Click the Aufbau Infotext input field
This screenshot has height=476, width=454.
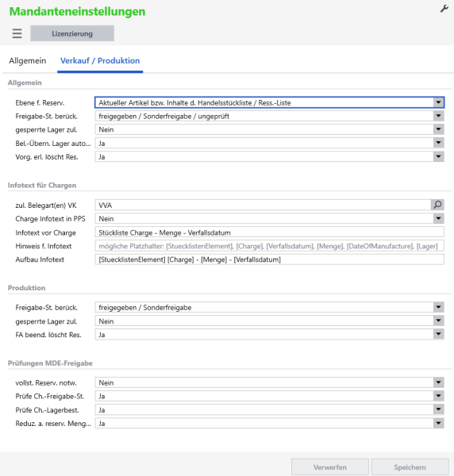(x=269, y=259)
